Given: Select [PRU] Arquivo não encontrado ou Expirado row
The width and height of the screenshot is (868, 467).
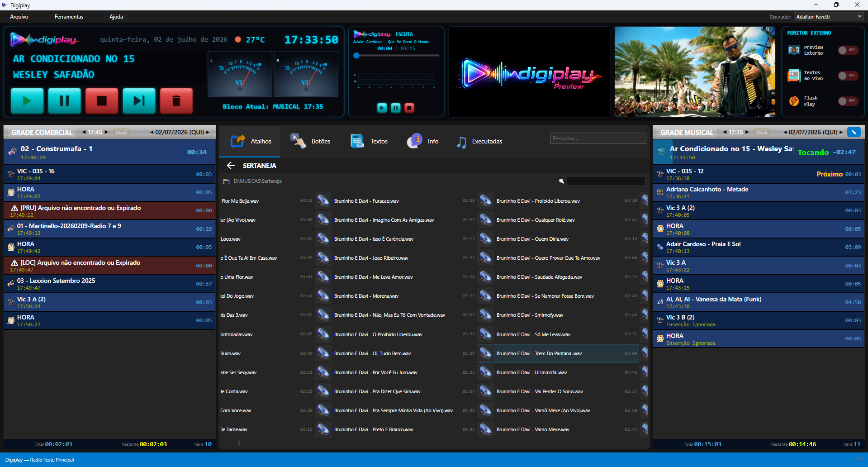Looking at the screenshot, I should (109, 210).
